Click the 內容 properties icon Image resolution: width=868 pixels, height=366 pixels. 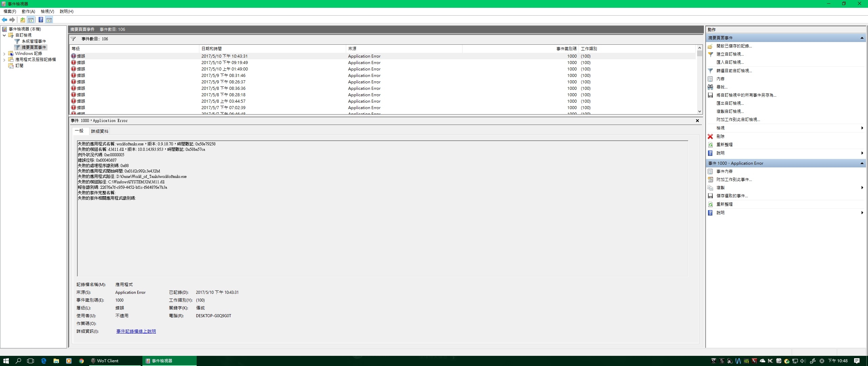710,79
